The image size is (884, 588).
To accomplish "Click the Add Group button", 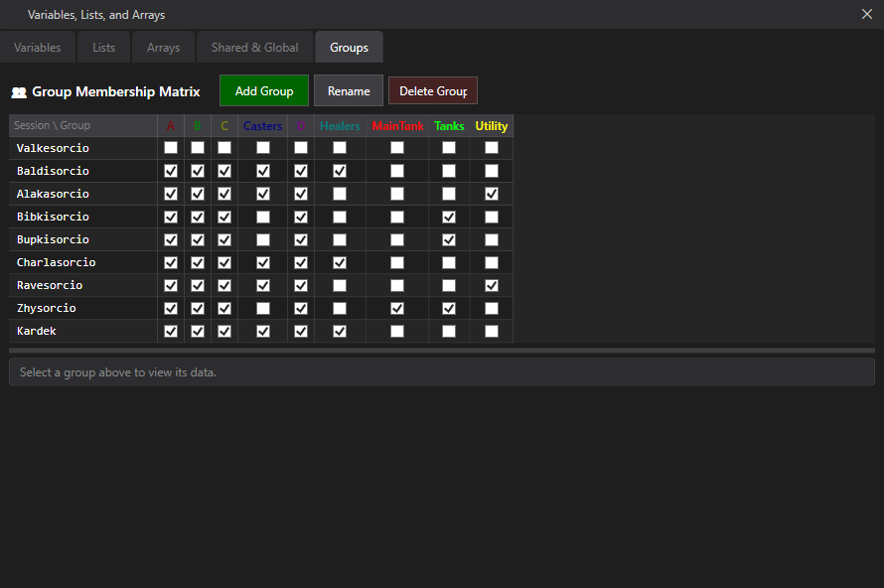I will [264, 90].
